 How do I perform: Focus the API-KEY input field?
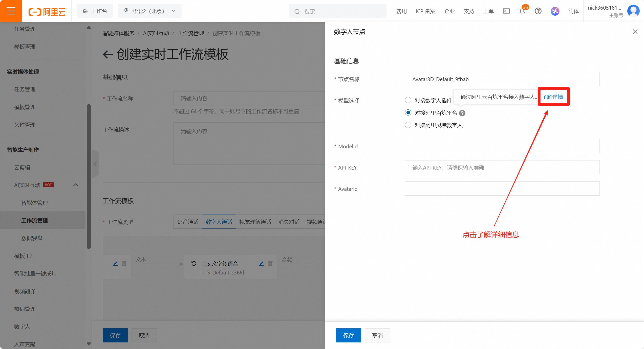click(502, 167)
